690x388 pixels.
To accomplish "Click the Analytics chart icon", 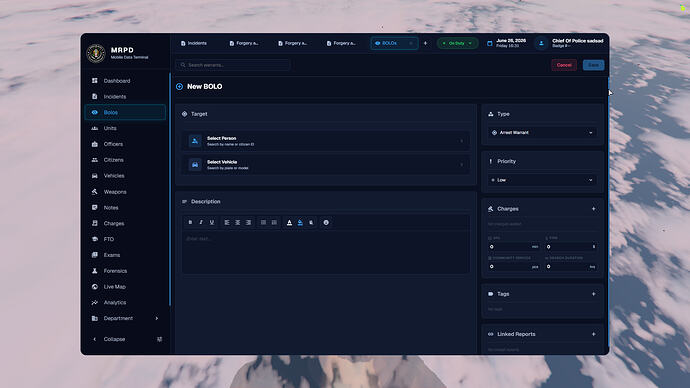I will pos(95,302).
